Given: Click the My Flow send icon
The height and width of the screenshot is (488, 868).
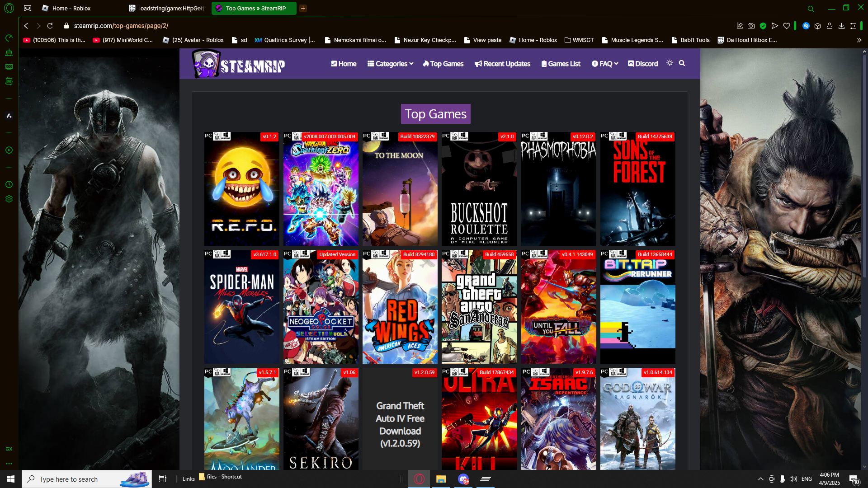Looking at the screenshot, I should [x=775, y=26].
